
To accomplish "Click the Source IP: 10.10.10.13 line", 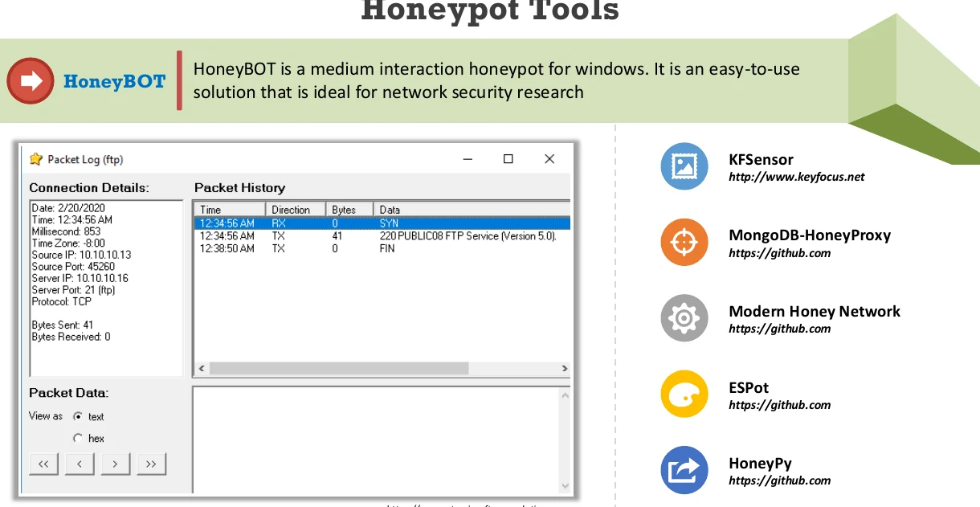I will click(81, 255).
